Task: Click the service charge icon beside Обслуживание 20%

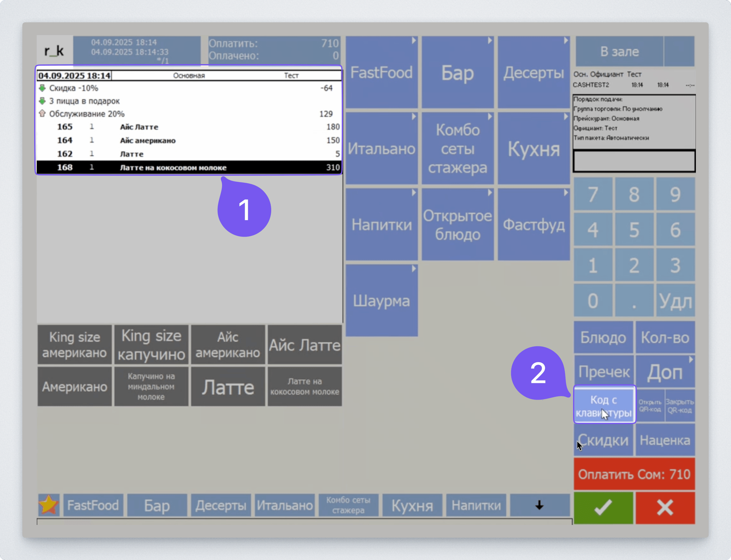Action: point(42,114)
